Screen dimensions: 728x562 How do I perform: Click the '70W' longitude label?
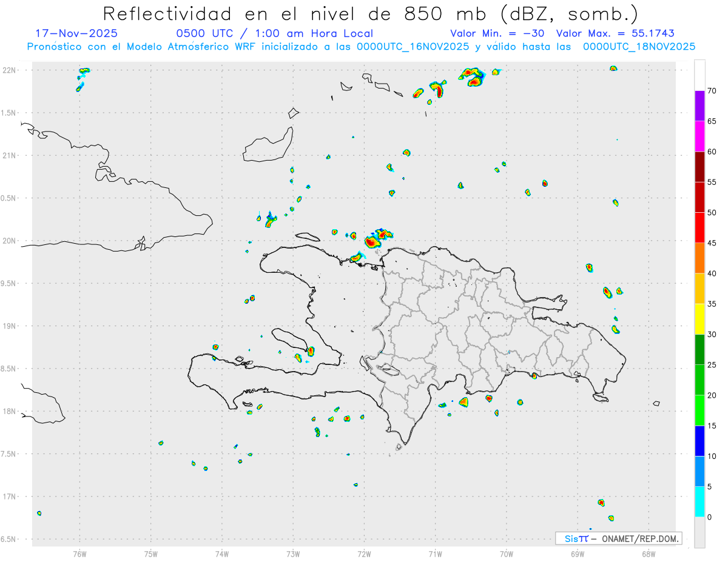pyautogui.click(x=507, y=554)
